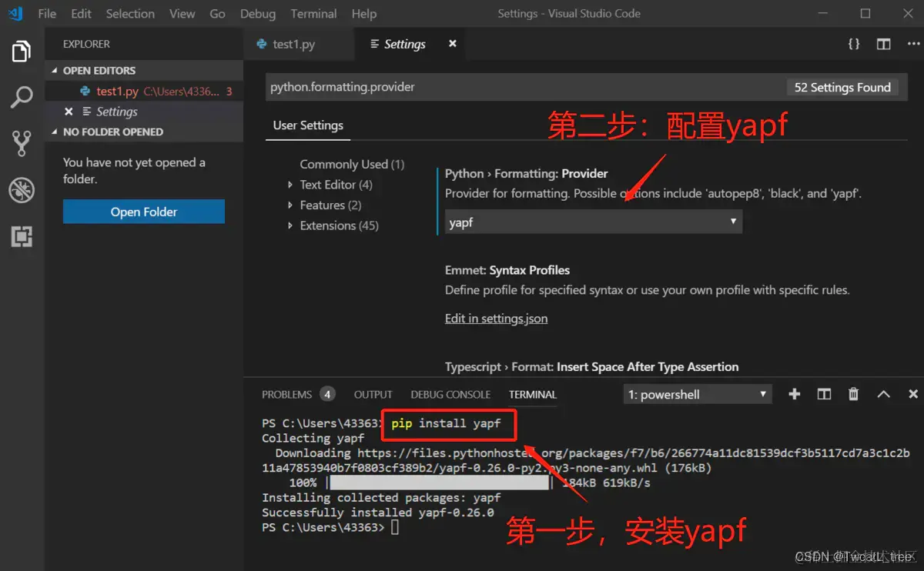The height and width of the screenshot is (571, 924).
Task: Open Source Control view in activity bar
Action: click(x=22, y=143)
